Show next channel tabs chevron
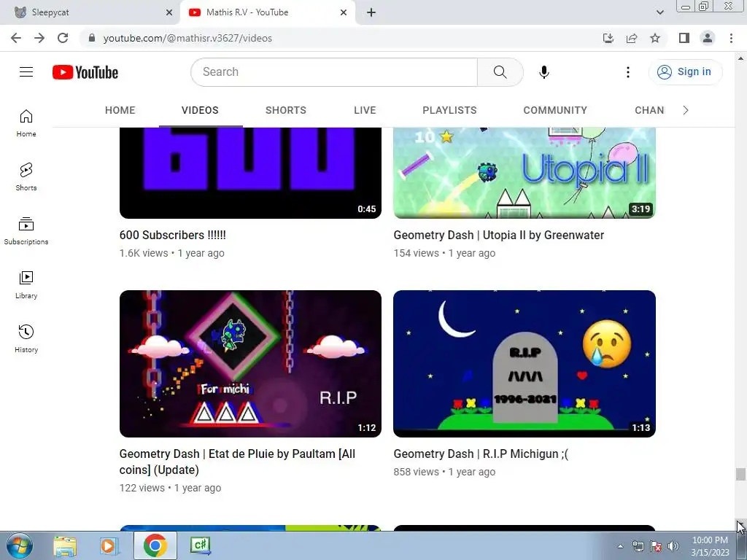The height and width of the screenshot is (560, 747). pyautogui.click(x=686, y=111)
